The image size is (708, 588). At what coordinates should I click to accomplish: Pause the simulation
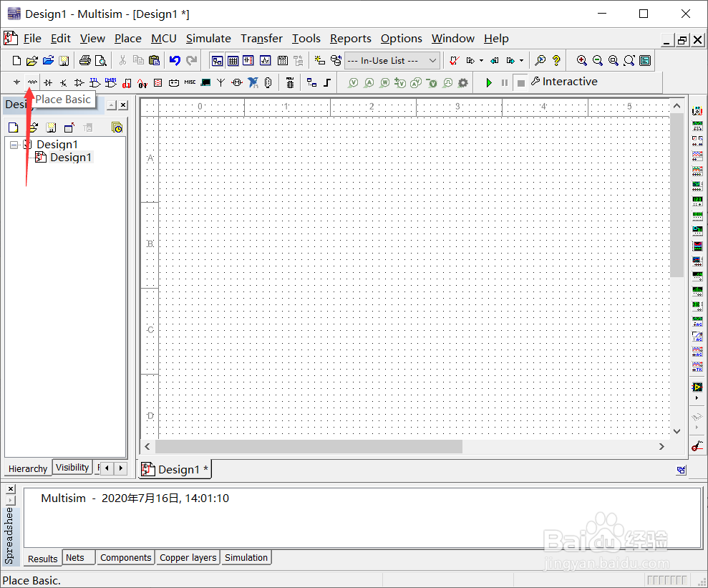(505, 82)
